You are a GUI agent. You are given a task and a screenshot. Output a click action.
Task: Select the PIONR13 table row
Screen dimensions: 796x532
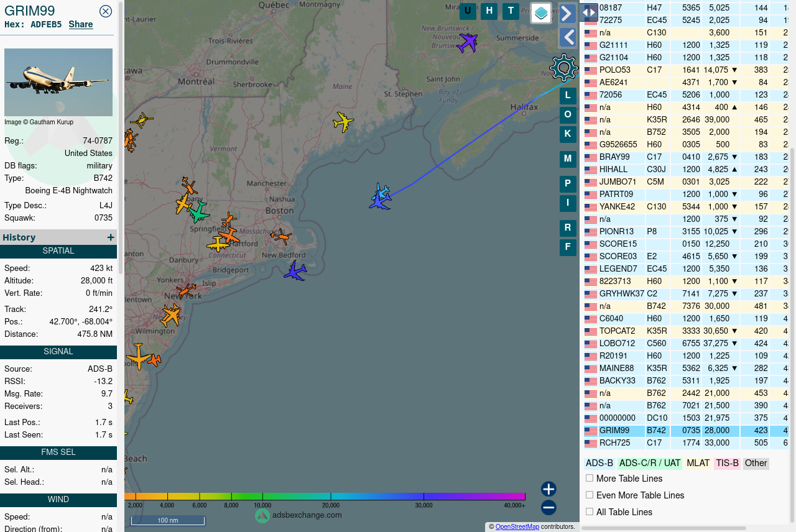pos(688,232)
